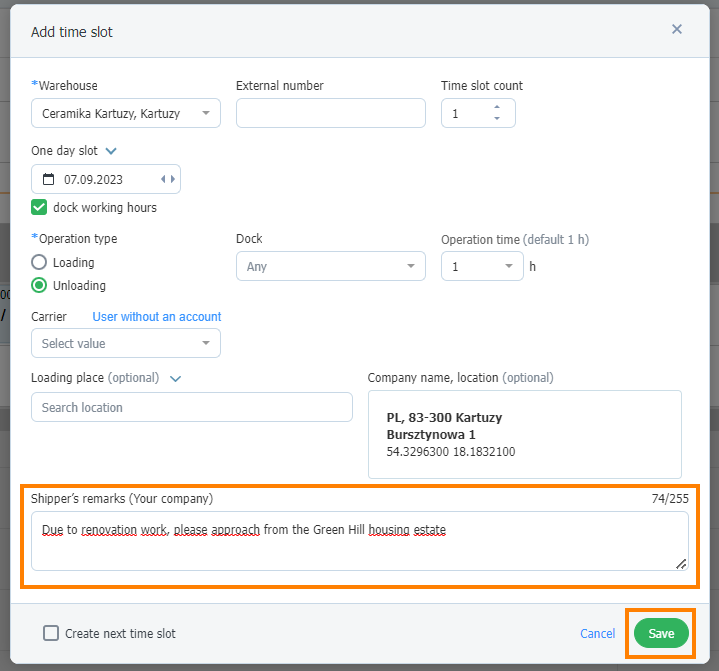719x671 pixels.
Task: Close the Add time slot dialog
Action: click(676, 29)
